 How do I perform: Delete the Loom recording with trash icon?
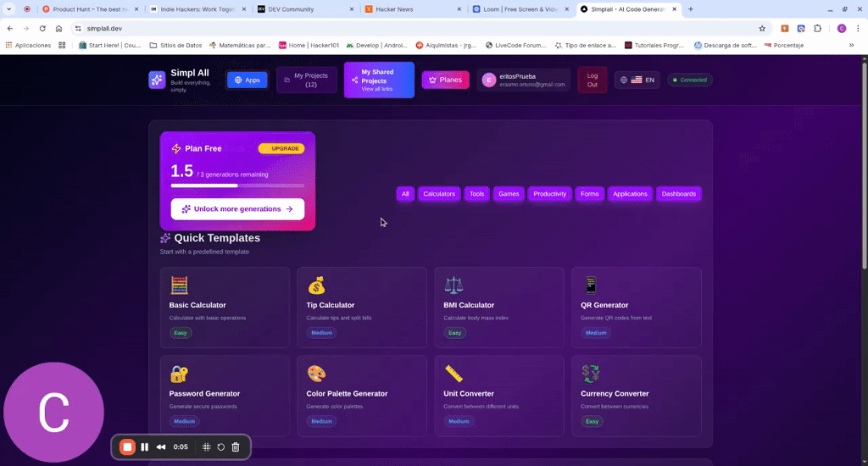tap(236, 447)
